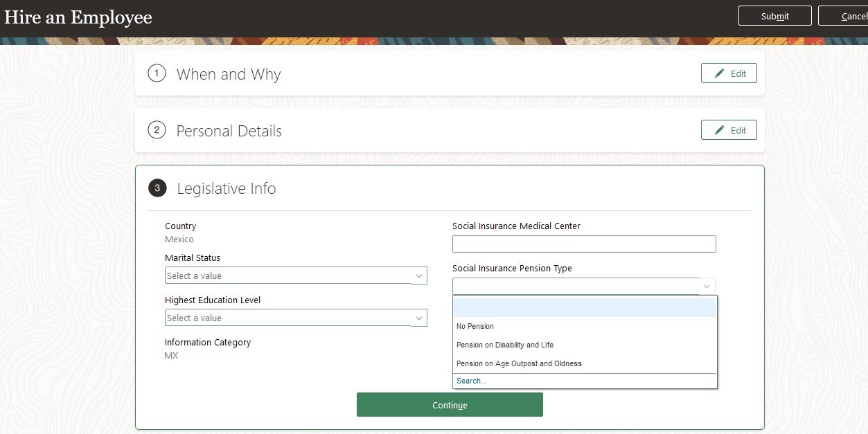Click the step 1 circle icon
This screenshot has height=434, width=868.
tap(157, 73)
